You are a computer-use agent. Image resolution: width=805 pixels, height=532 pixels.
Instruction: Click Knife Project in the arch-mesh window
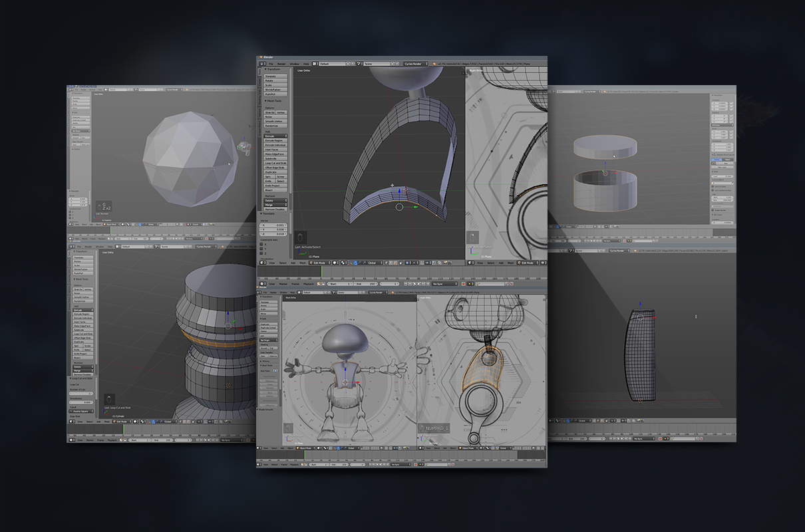(275, 186)
